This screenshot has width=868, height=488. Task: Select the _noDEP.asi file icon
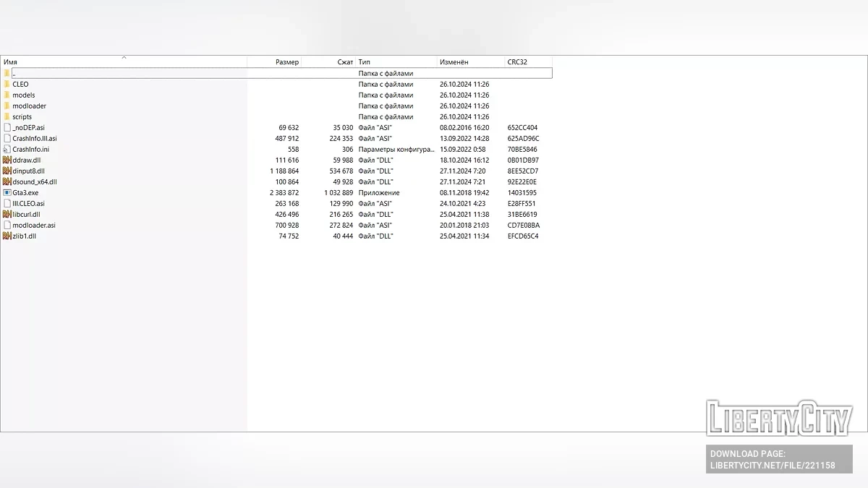(7, 128)
